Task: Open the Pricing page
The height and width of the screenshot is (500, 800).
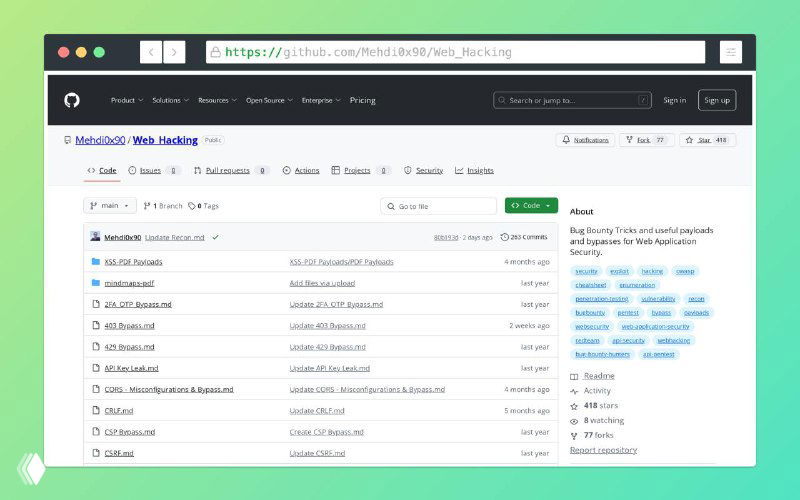Action: pos(362,101)
